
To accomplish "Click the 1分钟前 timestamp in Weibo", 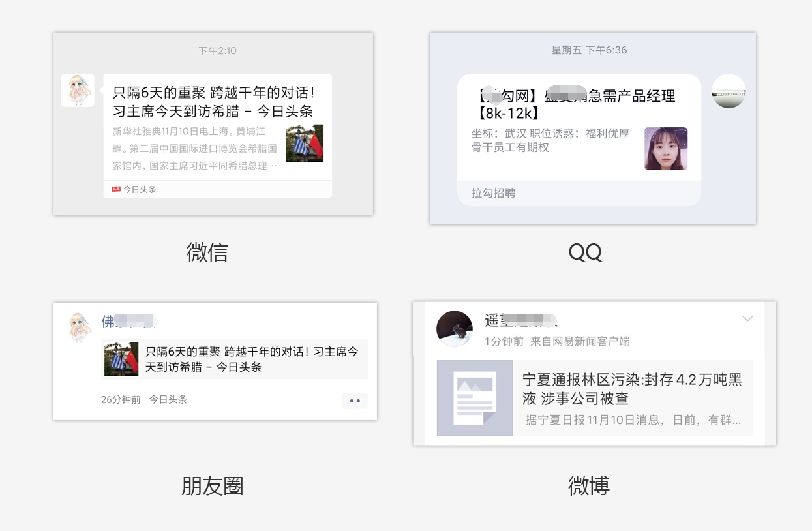I will click(504, 341).
